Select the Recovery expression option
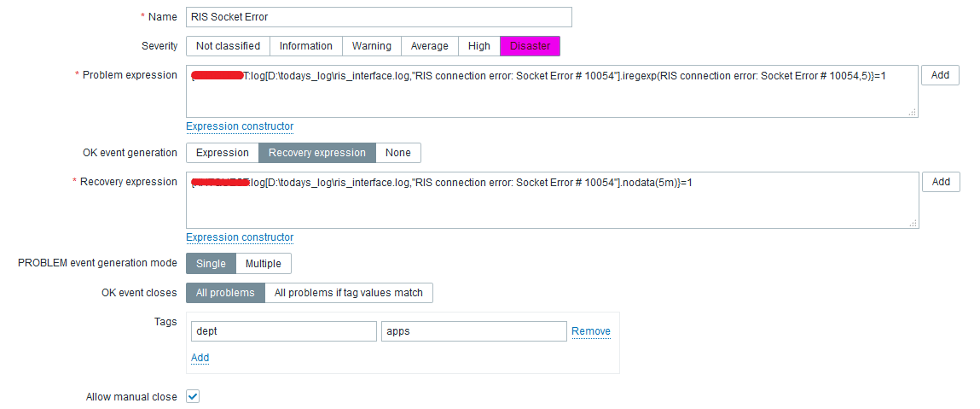Viewport: 980px width, 409px height. point(317,153)
